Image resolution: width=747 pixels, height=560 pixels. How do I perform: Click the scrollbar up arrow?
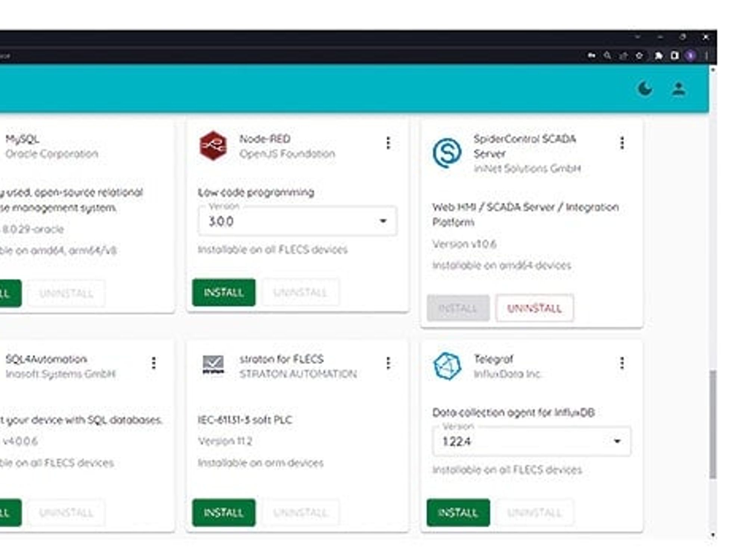713,70
